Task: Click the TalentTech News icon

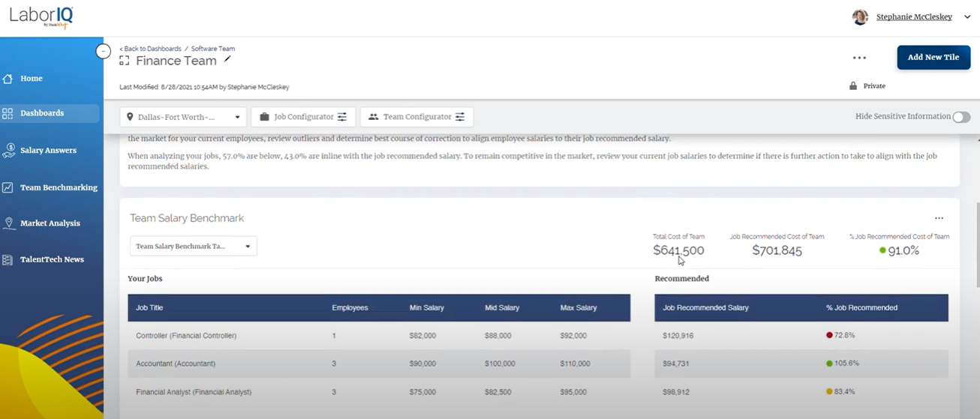Action: click(8, 260)
